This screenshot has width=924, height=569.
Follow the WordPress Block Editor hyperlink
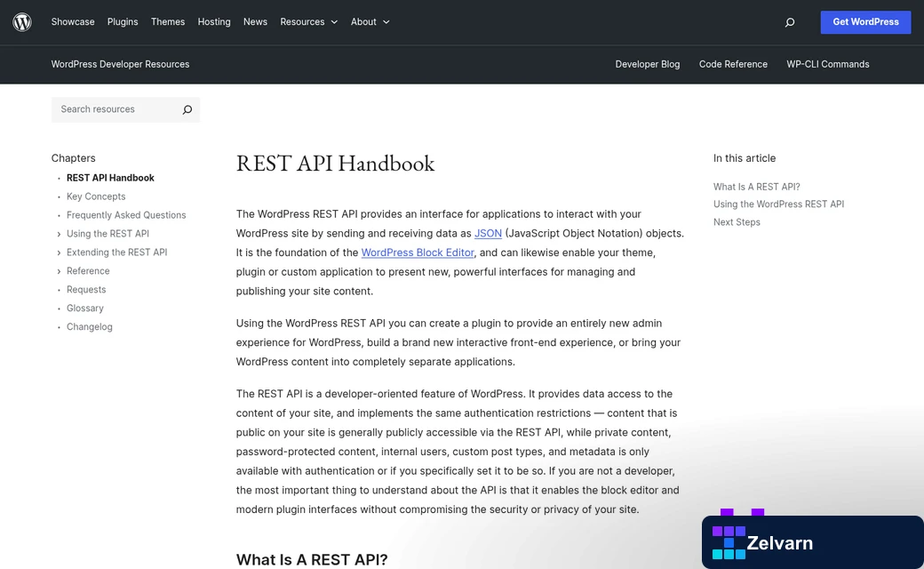(x=418, y=252)
